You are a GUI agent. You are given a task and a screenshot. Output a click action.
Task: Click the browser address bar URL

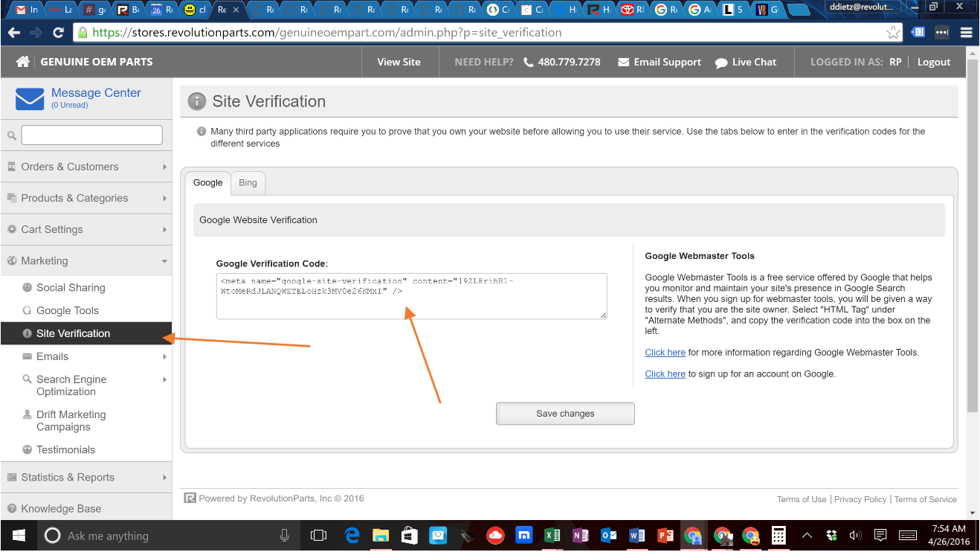327,33
